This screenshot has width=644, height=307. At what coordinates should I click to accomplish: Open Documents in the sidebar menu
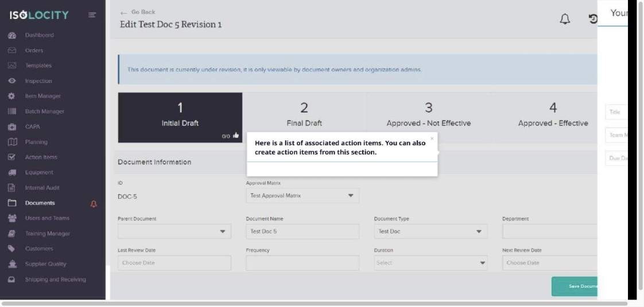click(40, 203)
